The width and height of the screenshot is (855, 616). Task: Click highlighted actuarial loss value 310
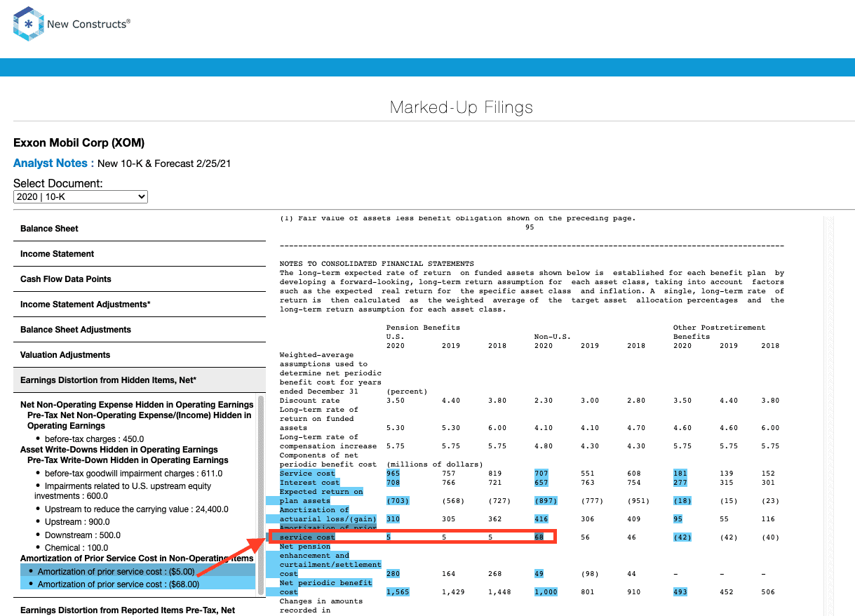pos(393,519)
